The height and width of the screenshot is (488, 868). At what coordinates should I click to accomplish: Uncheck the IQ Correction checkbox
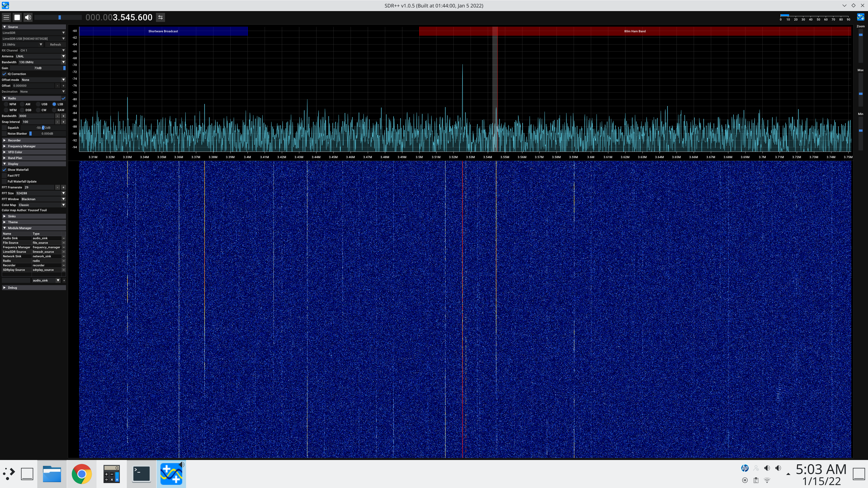tap(4, 74)
